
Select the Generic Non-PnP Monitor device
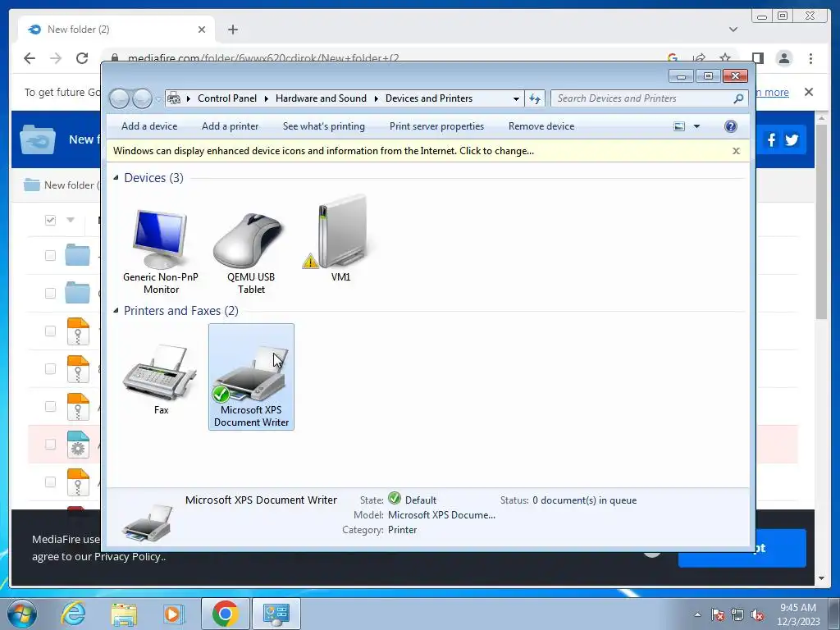pos(160,252)
